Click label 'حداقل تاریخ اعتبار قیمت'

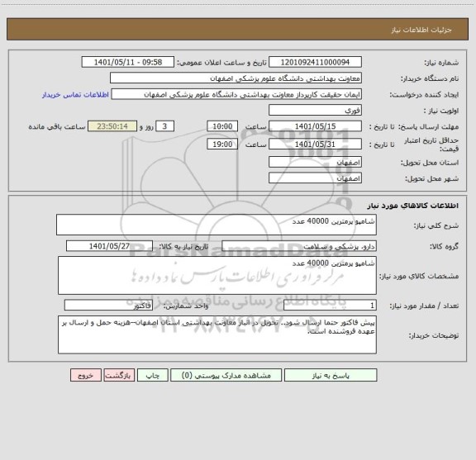click(x=431, y=145)
